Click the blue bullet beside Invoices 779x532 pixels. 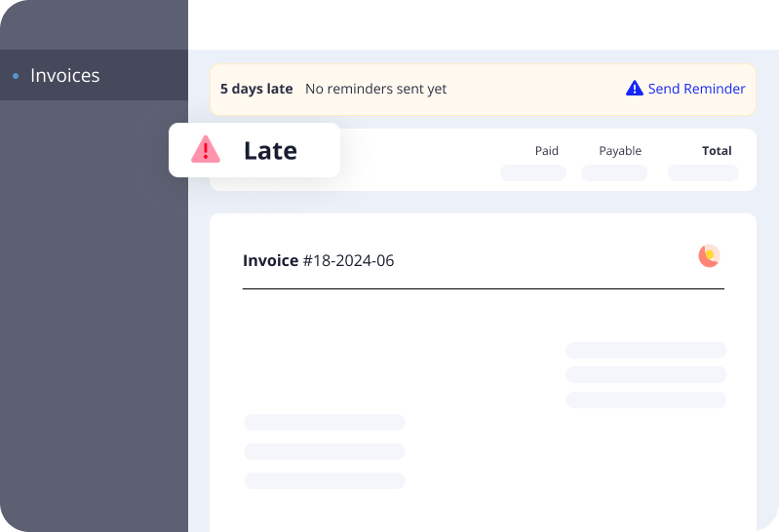coord(16,76)
